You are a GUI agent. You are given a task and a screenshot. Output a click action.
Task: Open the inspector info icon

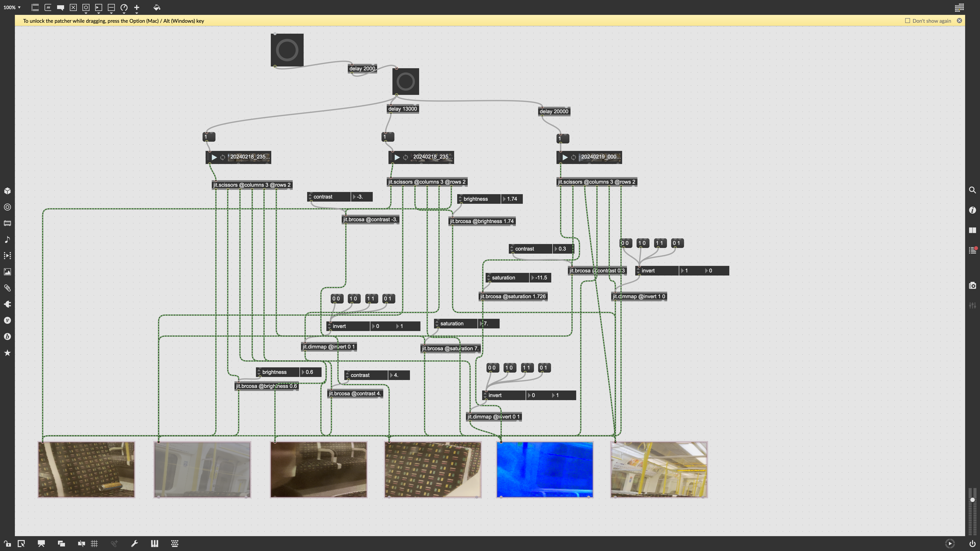[972, 210]
